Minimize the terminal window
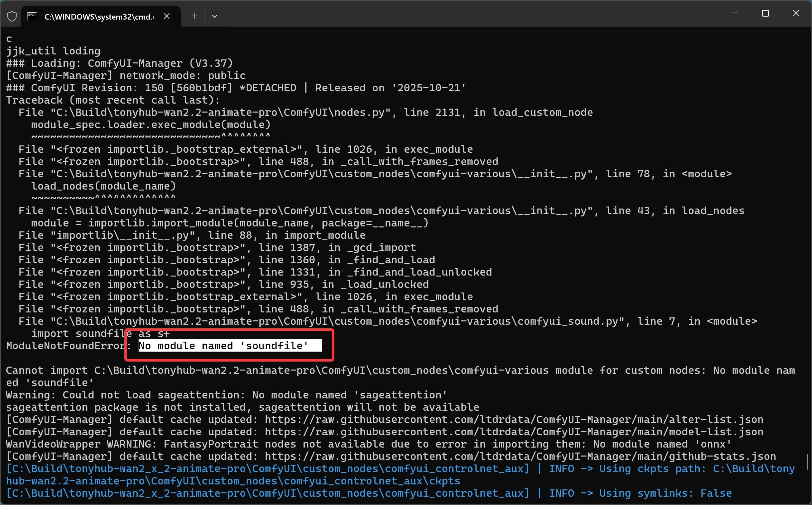Image resolution: width=812 pixels, height=505 pixels. coord(735,13)
